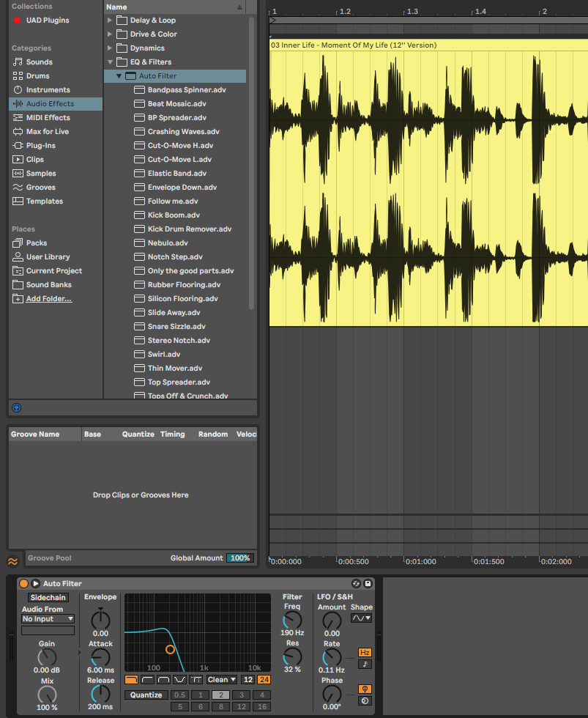Fold the Auto Filter device with its triangle button
Image resolution: width=588 pixels, height=718 pixels.
(x=35, y=583)
